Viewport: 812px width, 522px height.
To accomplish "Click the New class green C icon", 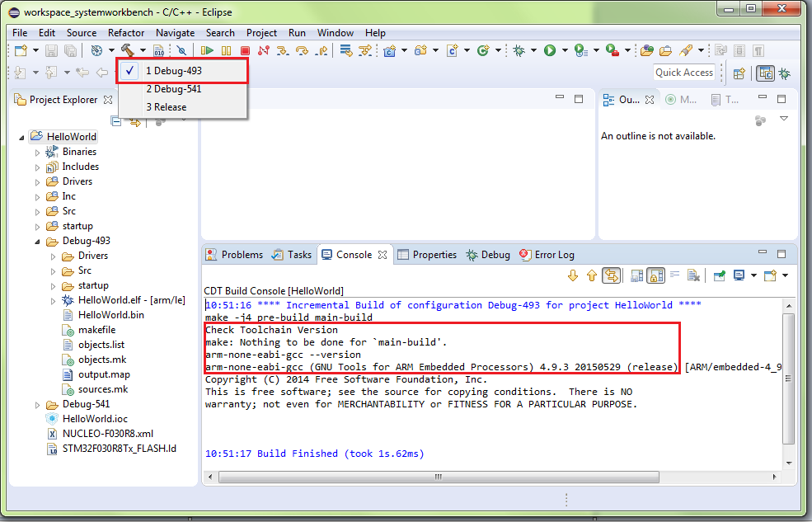I will point(483,50).
